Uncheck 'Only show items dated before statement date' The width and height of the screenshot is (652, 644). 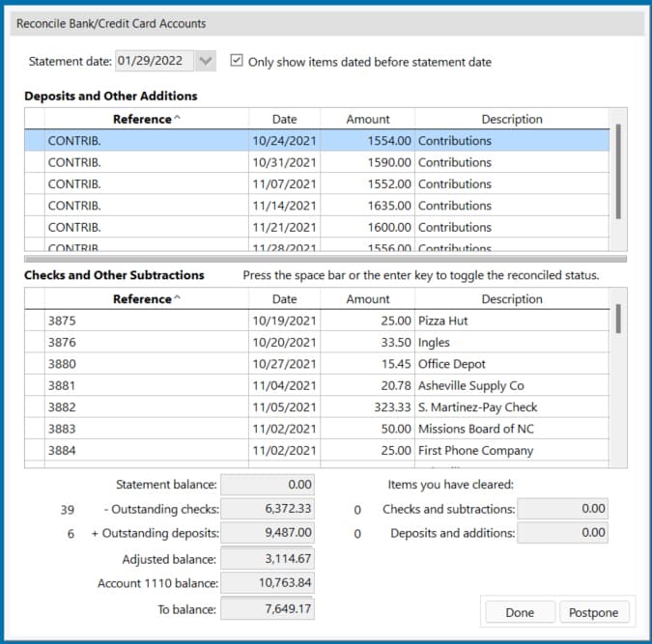[237, 61]
